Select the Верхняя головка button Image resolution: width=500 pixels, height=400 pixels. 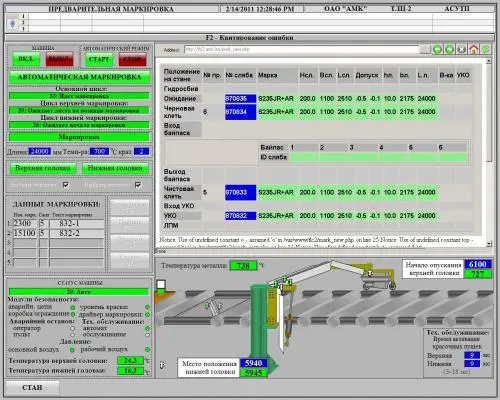coord(43,168)
